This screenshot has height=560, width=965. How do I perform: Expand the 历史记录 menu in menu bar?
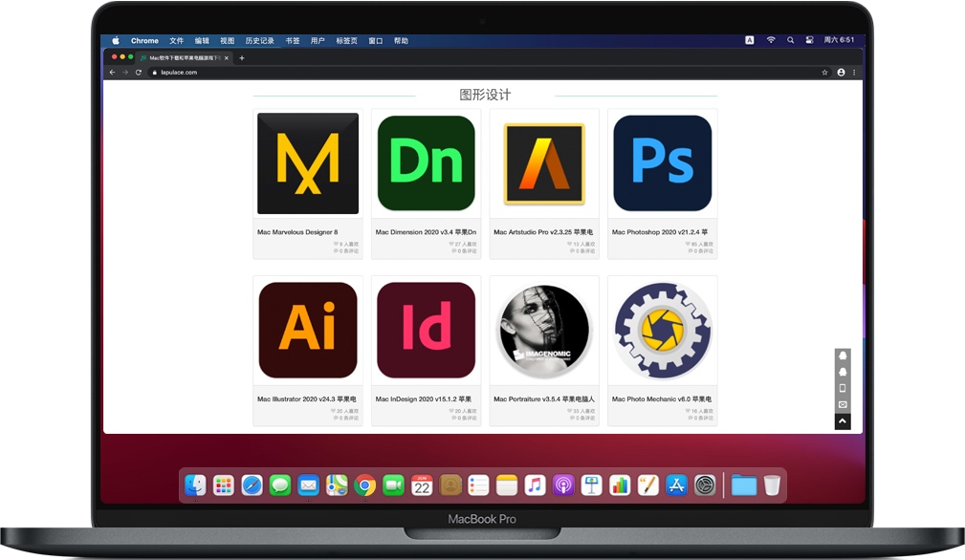click(x=259, y=41)
